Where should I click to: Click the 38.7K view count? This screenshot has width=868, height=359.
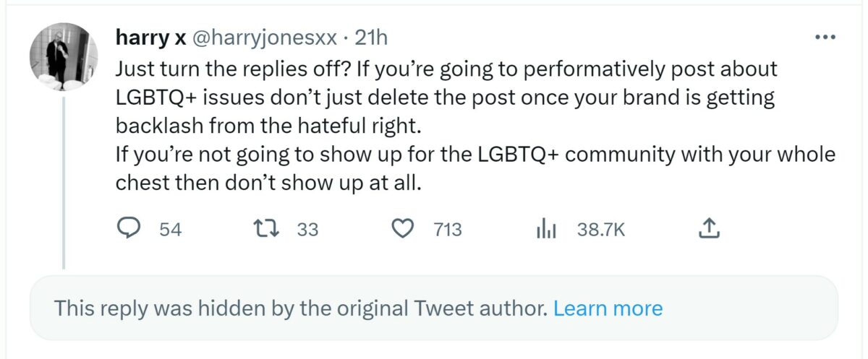coord(600,230)
